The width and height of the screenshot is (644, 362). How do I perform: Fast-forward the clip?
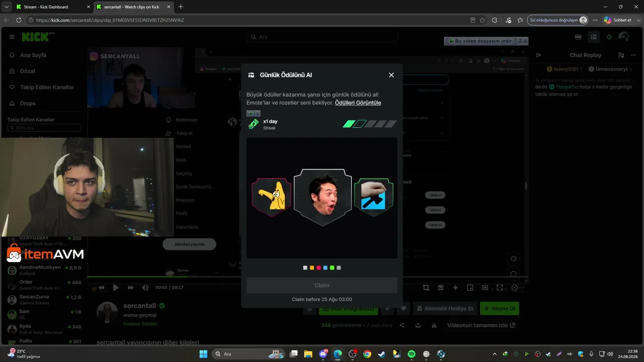point(131,288)
